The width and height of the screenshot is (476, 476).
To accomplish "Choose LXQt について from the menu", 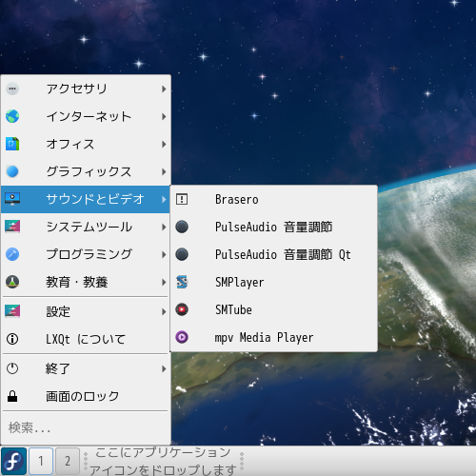I will [86, 339].
